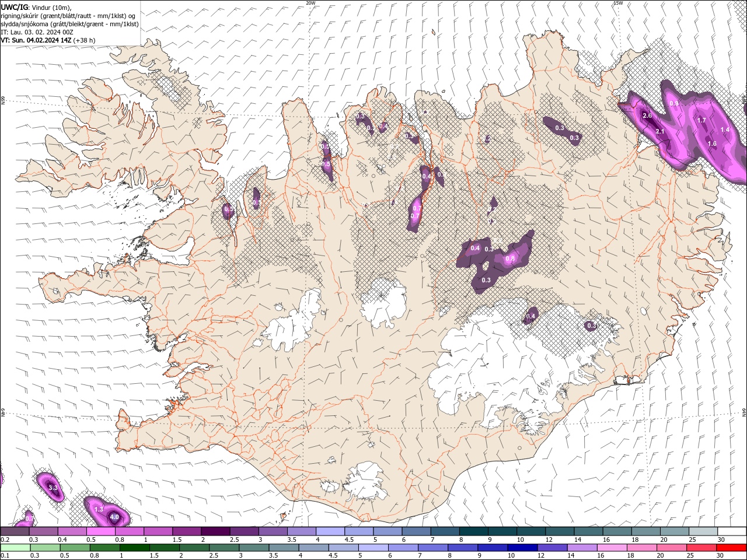
Task: Click the 1.6 precipitation value on the map
Action: click(712, 143)
